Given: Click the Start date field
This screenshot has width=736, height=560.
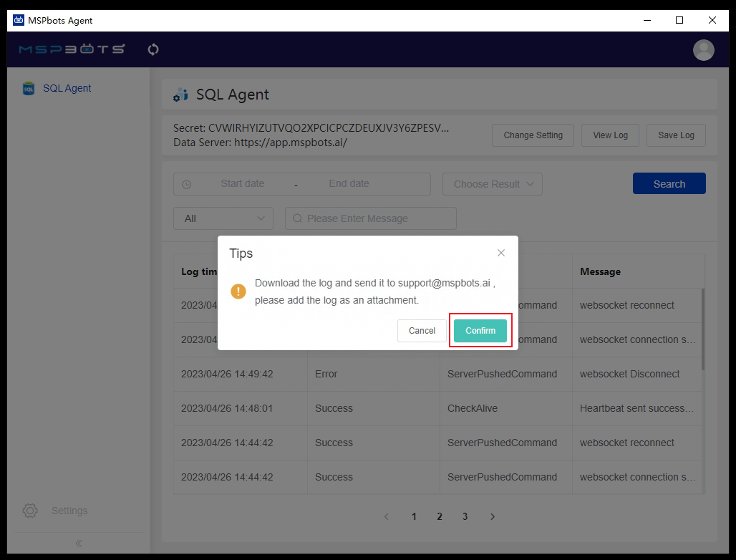Looking at the screenshot, I should [x=242, y=184].
